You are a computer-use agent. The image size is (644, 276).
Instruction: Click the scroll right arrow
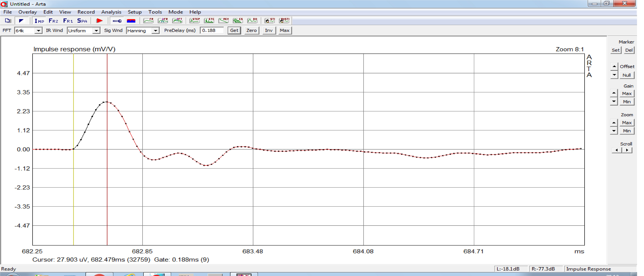(x=627, y=150)
